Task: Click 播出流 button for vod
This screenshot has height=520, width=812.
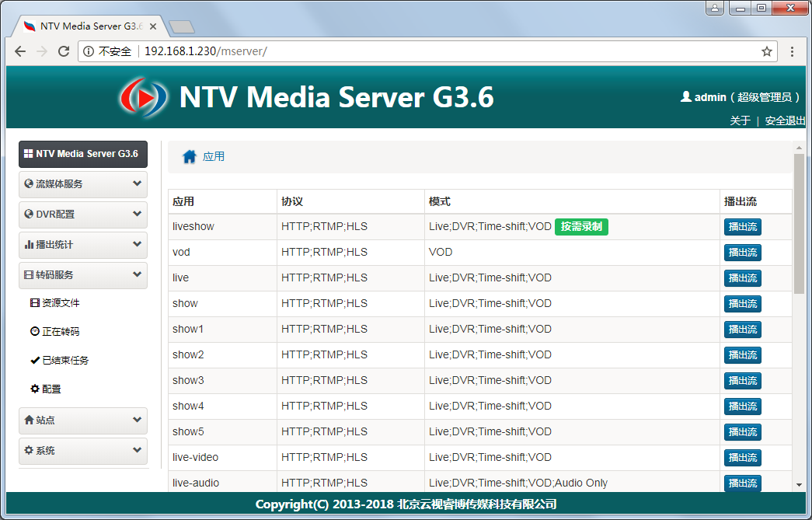Action: (x=743, y=253)
